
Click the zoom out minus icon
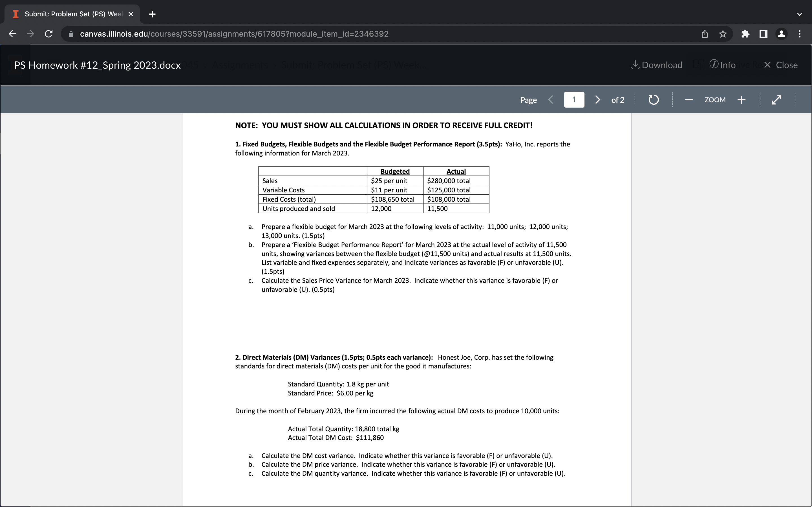(x=689, y=99)
